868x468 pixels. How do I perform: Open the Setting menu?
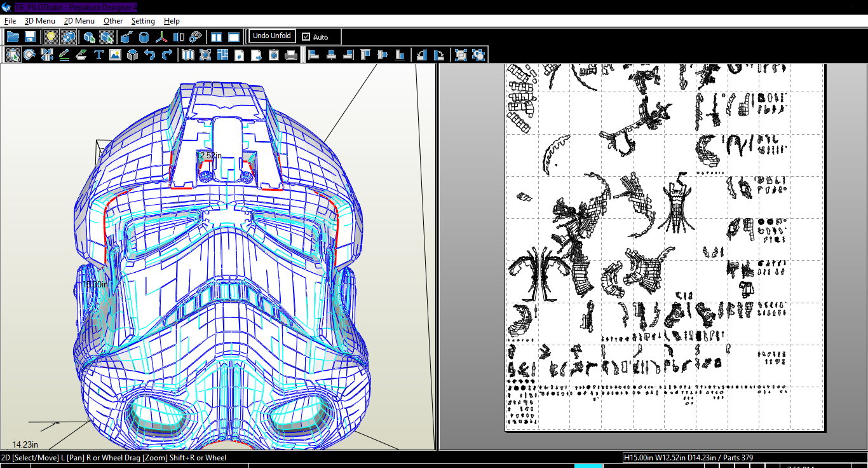143,21
